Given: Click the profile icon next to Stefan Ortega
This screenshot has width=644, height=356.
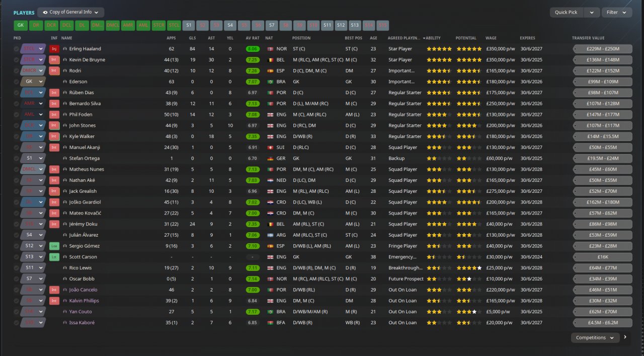Looking at the screenshot, I should (x=65, y=159).
